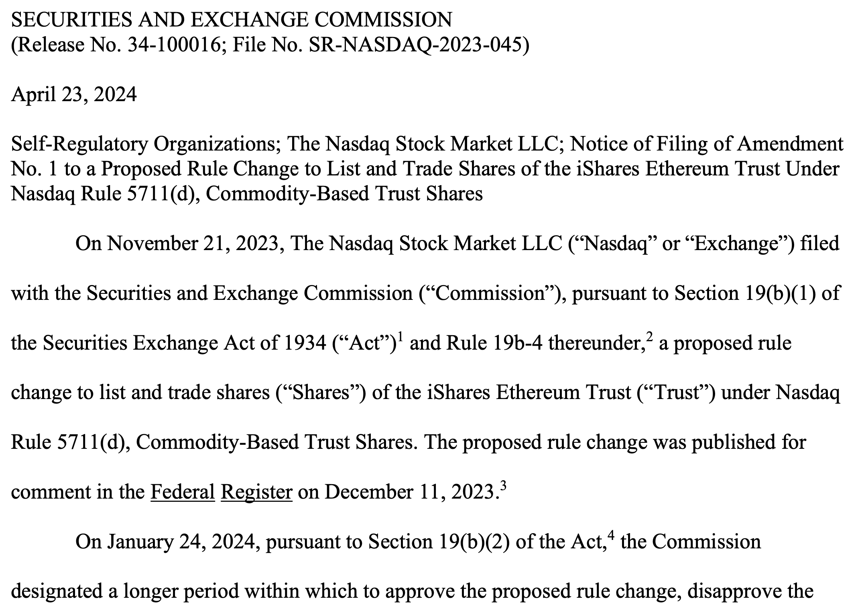Click the "SECURITIES AND EXCHANGE COMMISSION" heading
Image resolution: width=868 pixels, height=613 pixels.
click(232, 19)
